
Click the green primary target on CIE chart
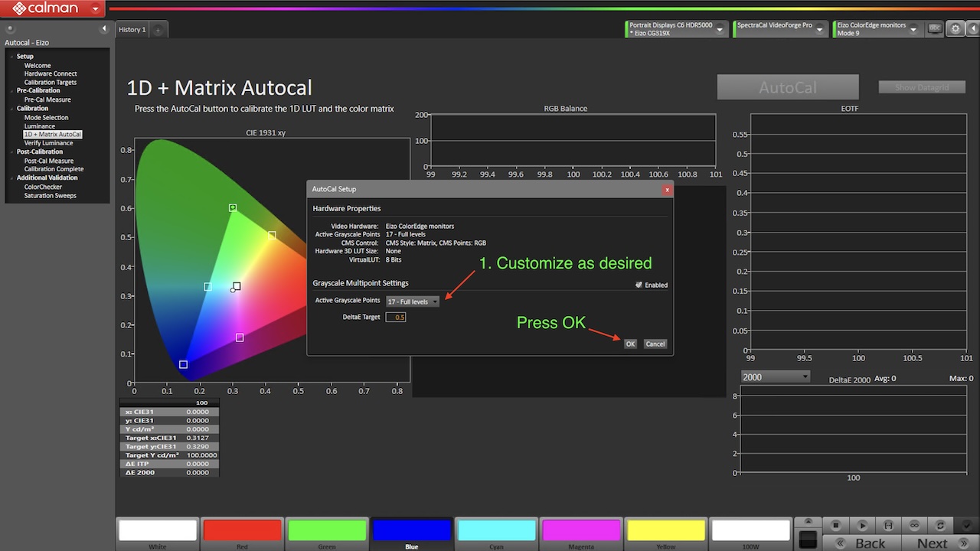click(233, 208)
